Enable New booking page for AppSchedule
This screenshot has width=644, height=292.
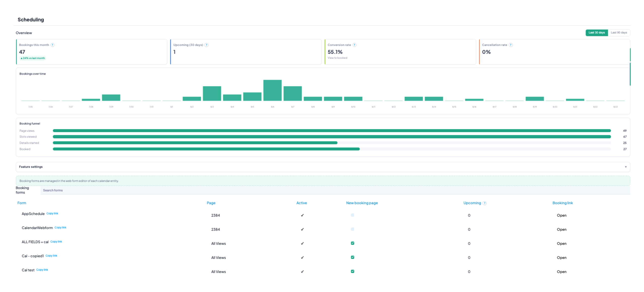click(352, 215)
